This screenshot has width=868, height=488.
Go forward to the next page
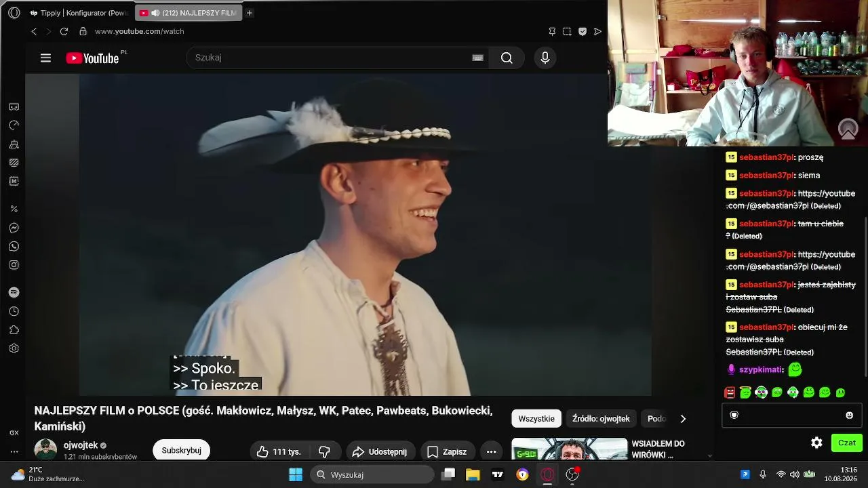coord(49,31)
